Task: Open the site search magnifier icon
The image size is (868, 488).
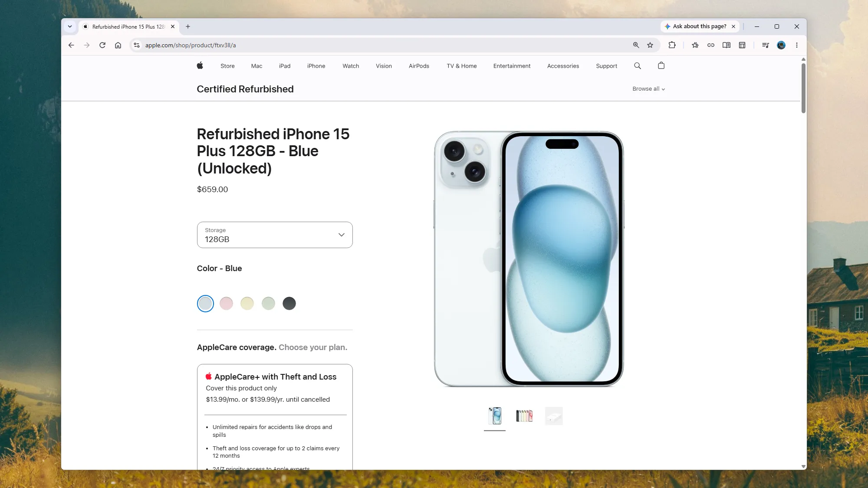Action: click(637, 66)
